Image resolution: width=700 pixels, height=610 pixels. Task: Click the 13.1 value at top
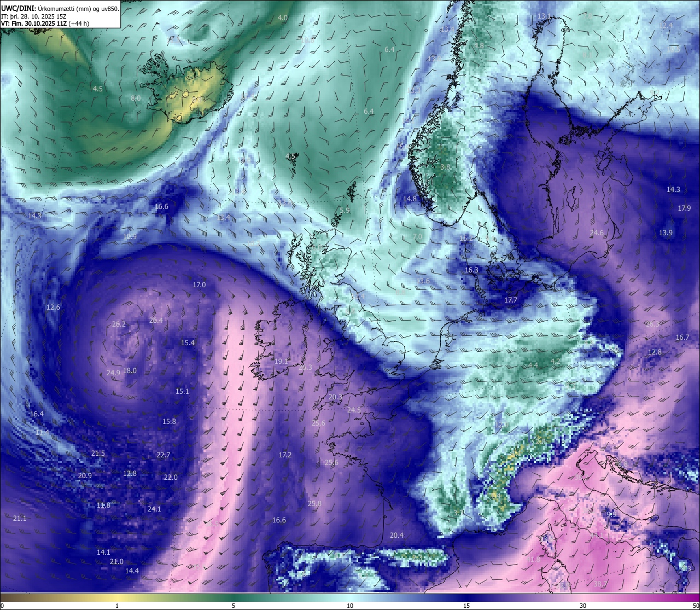pos(544,16)
